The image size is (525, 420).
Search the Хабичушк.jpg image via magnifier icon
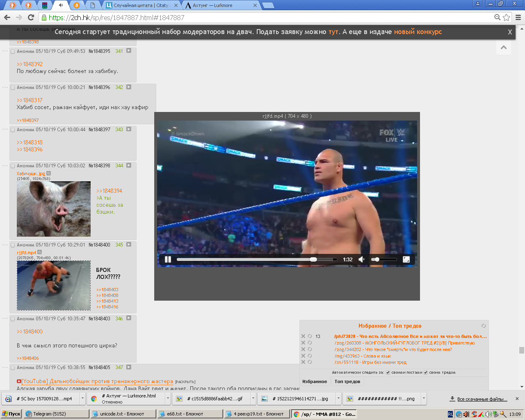pos(48,173)
